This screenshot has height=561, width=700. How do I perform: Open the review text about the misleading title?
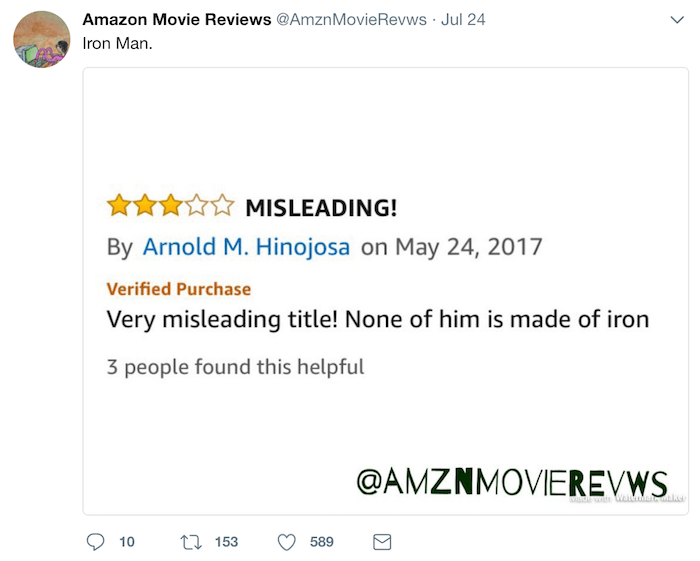point(378,320)
